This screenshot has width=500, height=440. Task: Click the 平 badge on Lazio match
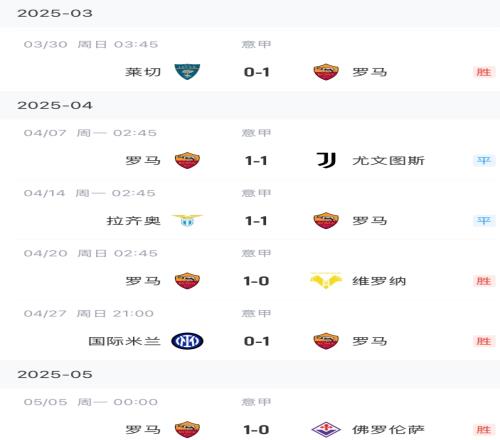(x=484, y=221)
